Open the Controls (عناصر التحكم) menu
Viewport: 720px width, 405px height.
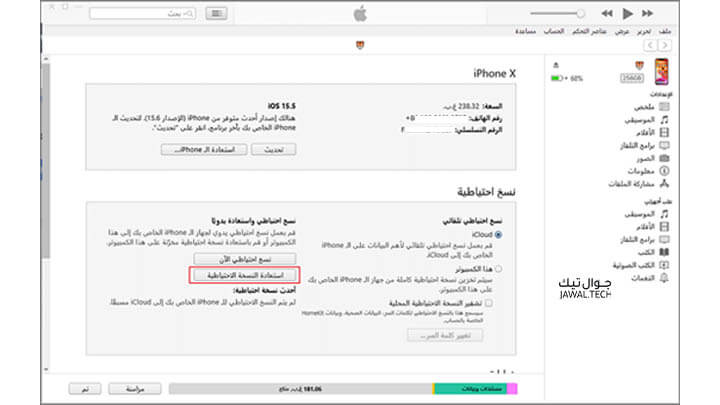[x=589, y=31]
